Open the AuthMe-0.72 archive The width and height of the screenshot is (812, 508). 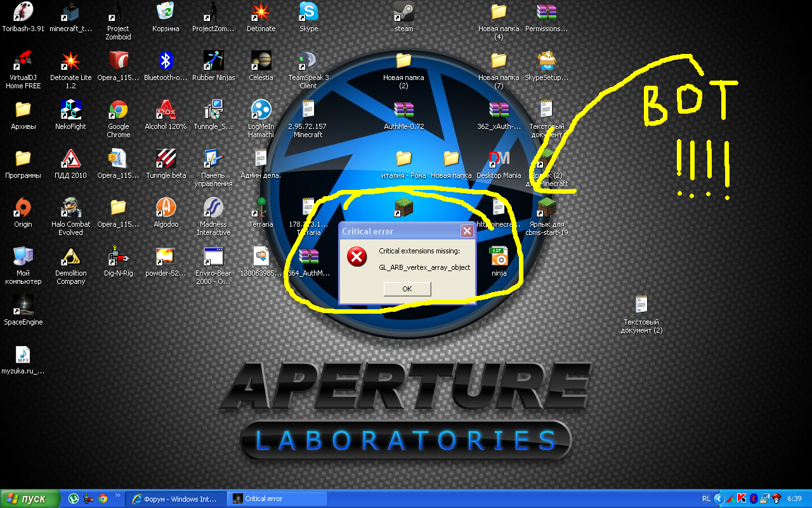pyautogui.click(x=404, y=115)
